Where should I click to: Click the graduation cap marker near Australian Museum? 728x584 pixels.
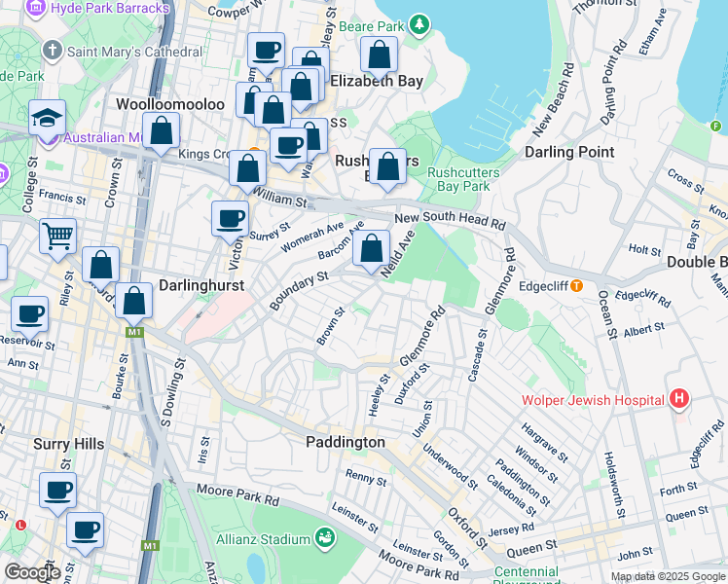[47, 119]
